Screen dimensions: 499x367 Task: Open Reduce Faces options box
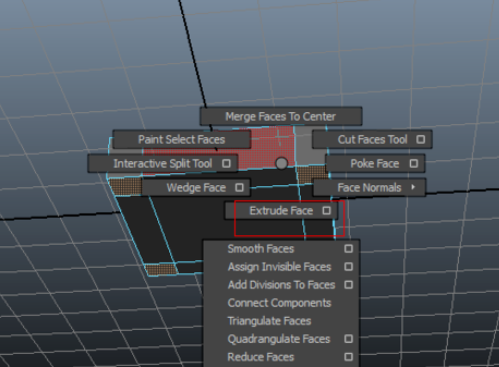[348, 357]
